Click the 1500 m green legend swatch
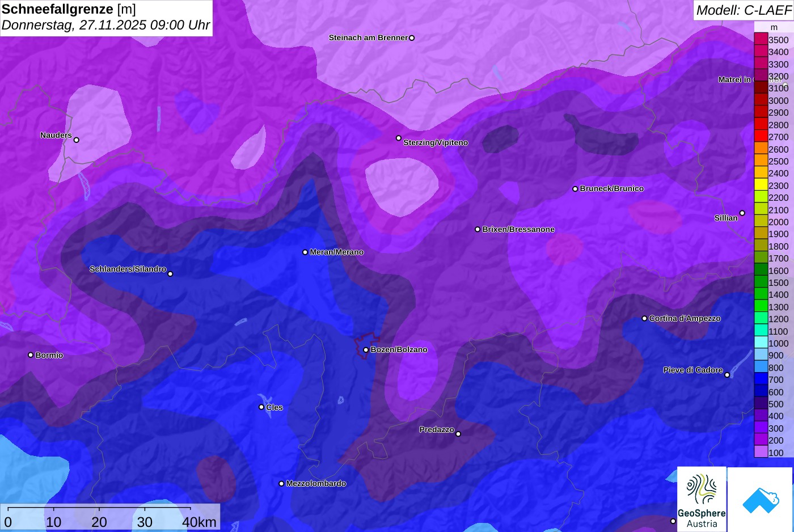Image resolution: width=794 pixels, height=532 pixels. [761, 282]
